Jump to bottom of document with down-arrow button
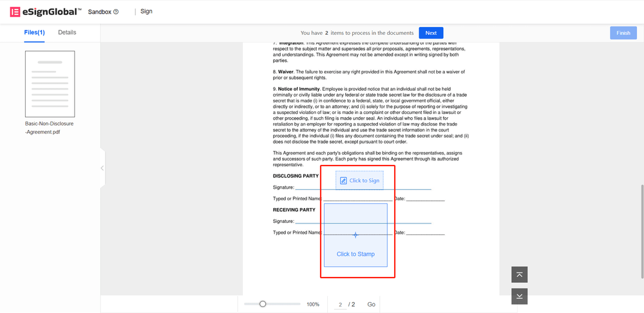The width and height of the screenshot is (644, 313). [x=520, y=296]
